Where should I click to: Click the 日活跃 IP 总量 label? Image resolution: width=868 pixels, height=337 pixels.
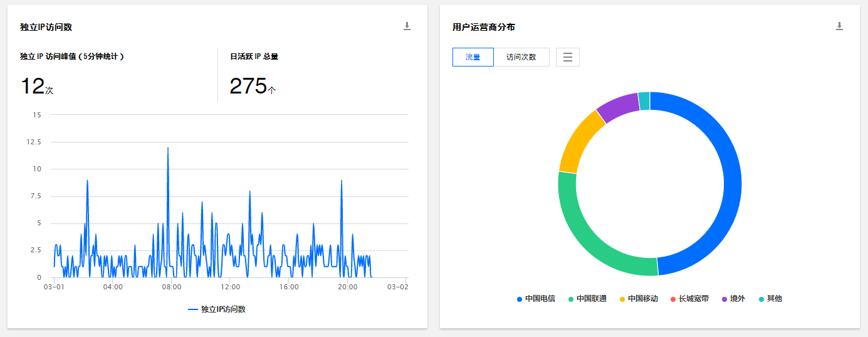(x=254, y=56)
